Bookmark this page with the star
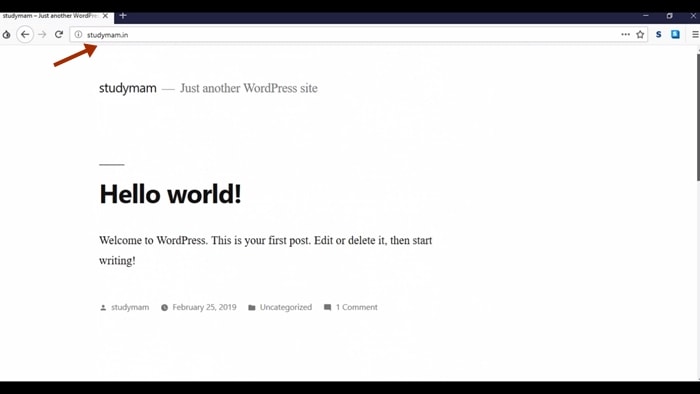The height and width of the screenshot is (394, 700). point(640,34)
